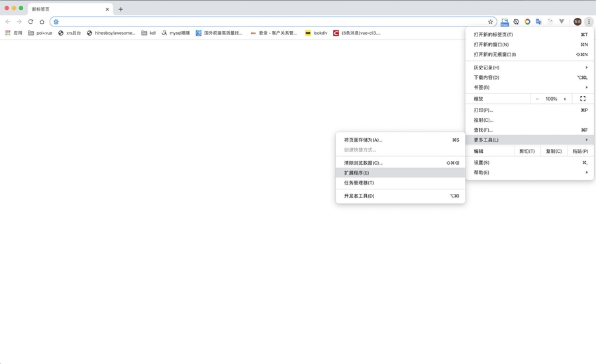Increase zoom with the plus button
Image resolution: width=596 pixels, height=364 pixels.
coord(565,99)
